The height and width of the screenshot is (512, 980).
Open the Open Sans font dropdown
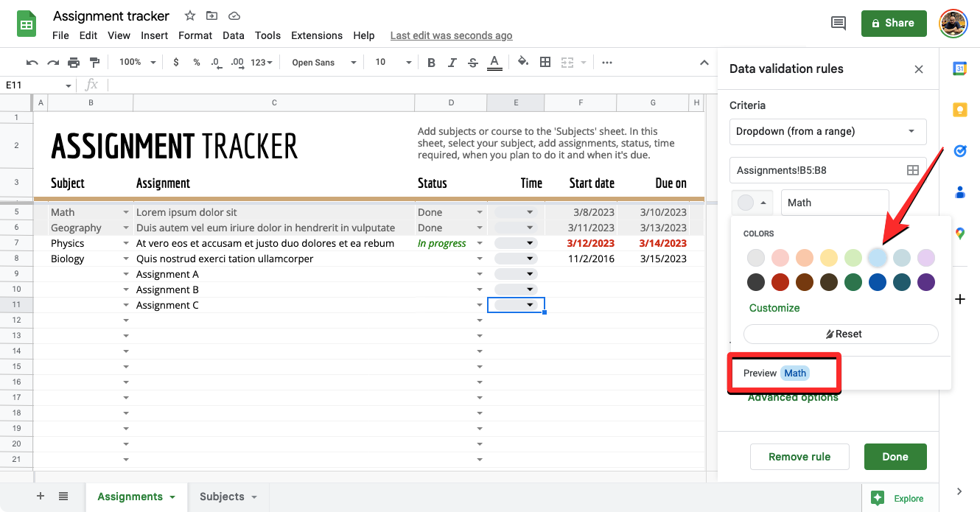[x=323, y=63]
